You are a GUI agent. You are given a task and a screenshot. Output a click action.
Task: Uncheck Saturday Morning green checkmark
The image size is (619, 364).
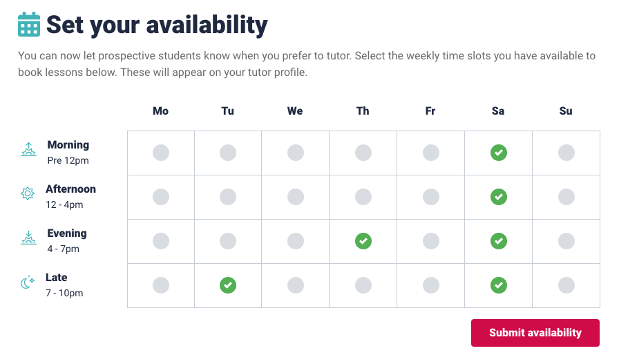click(x=499, y=153)
